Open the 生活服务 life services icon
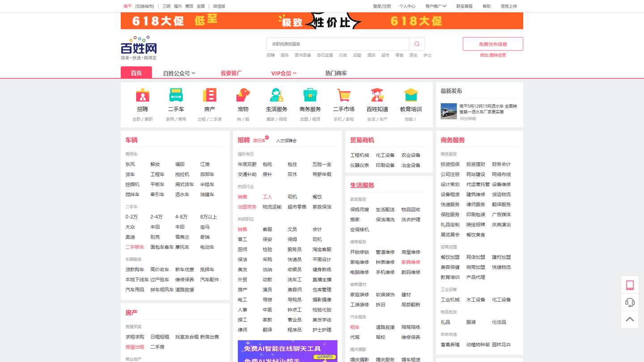Viewport: 644px width, 362px height. pos(277,95)
